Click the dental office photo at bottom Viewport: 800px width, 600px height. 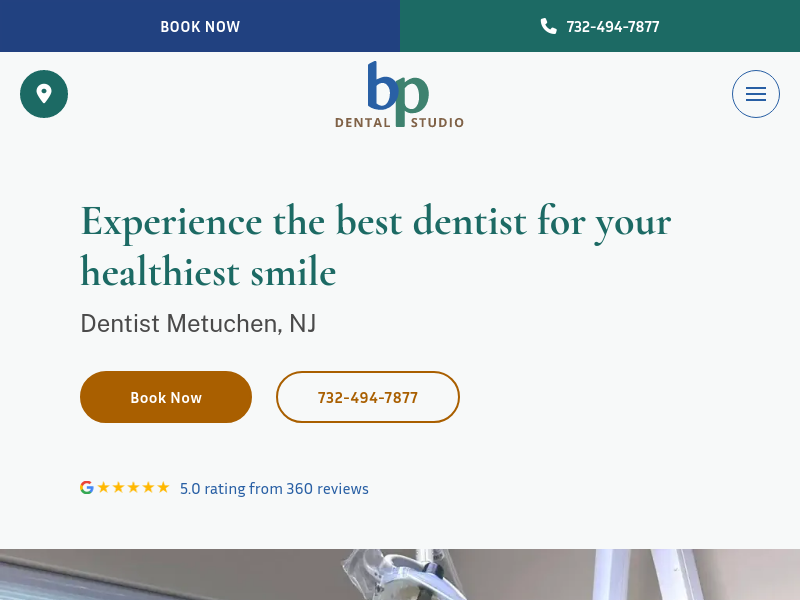[x=400, y=574]
